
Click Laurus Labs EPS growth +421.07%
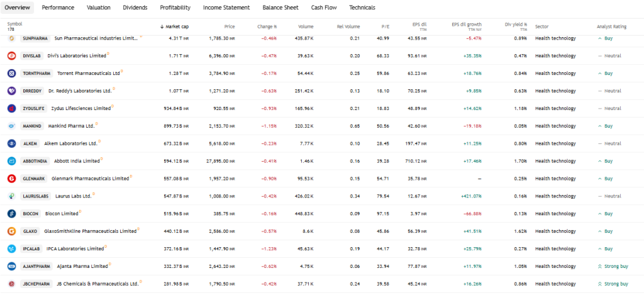471,196
